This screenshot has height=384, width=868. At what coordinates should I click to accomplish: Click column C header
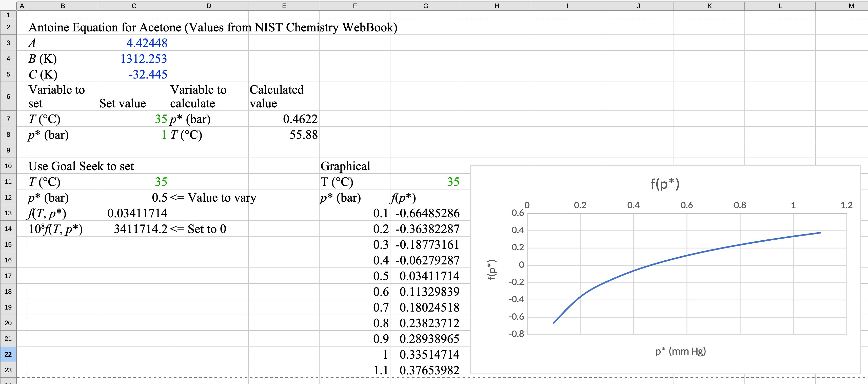134,6
